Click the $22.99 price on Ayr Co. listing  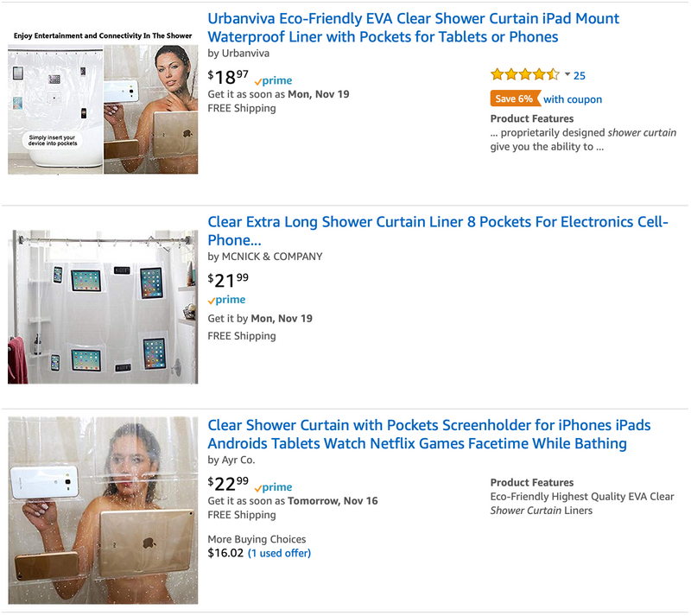pyautogui.click(x=228, y=484)
